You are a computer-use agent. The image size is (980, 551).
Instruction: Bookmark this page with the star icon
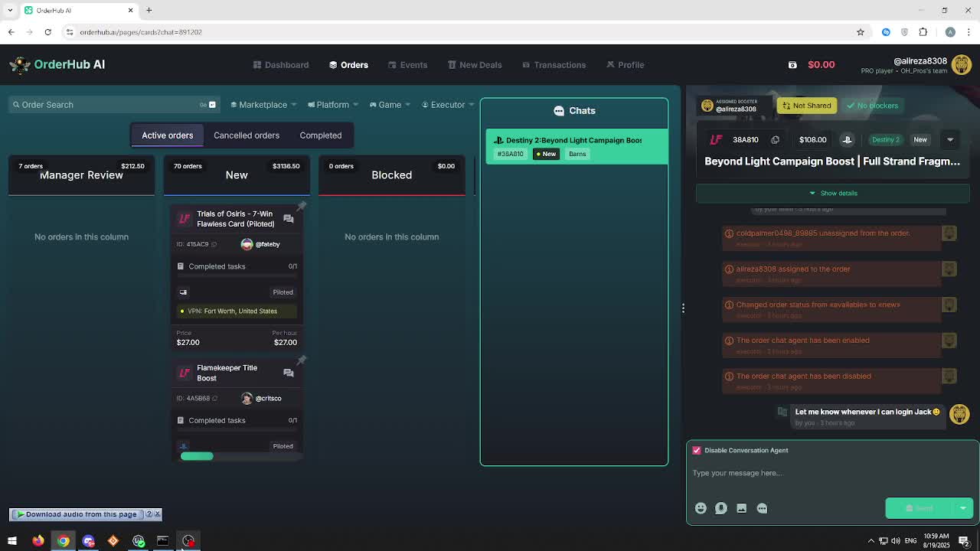click(861, 32)
